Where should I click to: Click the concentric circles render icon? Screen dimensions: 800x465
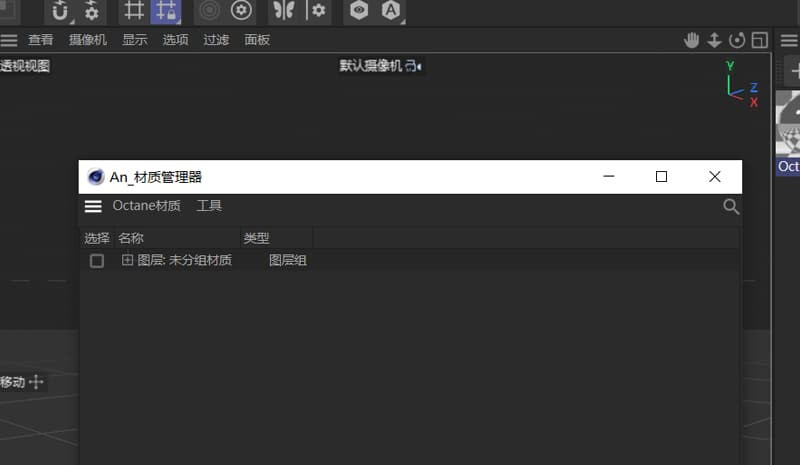pos(208,11)
